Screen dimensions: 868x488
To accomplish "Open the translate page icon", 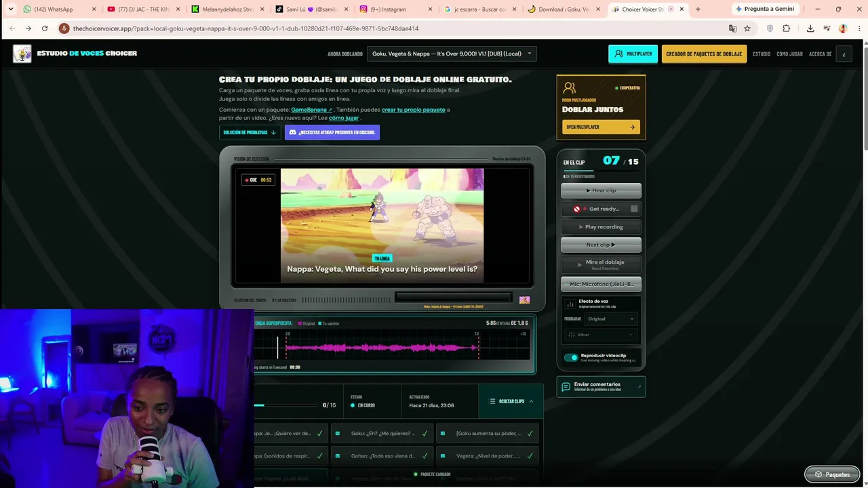I will (x=732, y=28).
